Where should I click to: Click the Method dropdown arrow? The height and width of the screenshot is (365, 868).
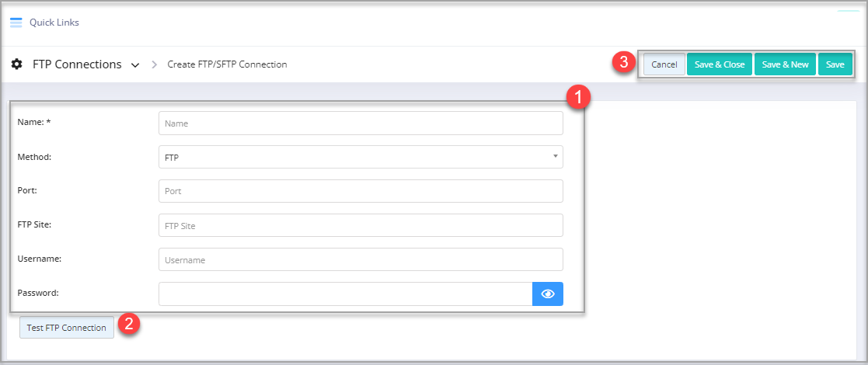(x=555, y=157)
